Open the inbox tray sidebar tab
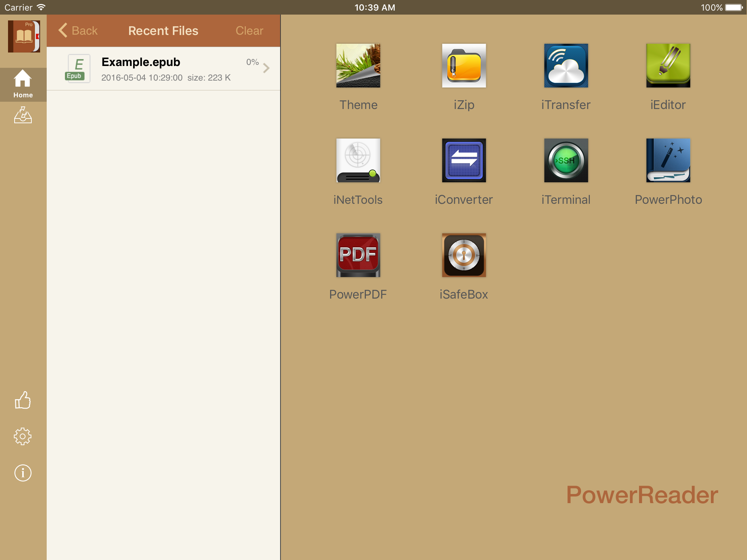Image resolution: width=747 pixels, height=560 pixels. pos(23,115)
